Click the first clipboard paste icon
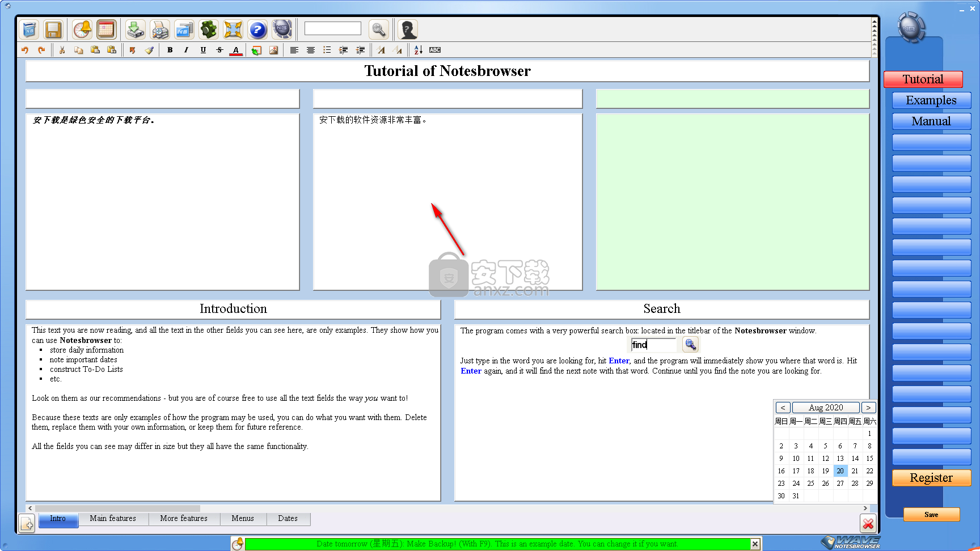 pyautogui.click(x=95, y=50)
